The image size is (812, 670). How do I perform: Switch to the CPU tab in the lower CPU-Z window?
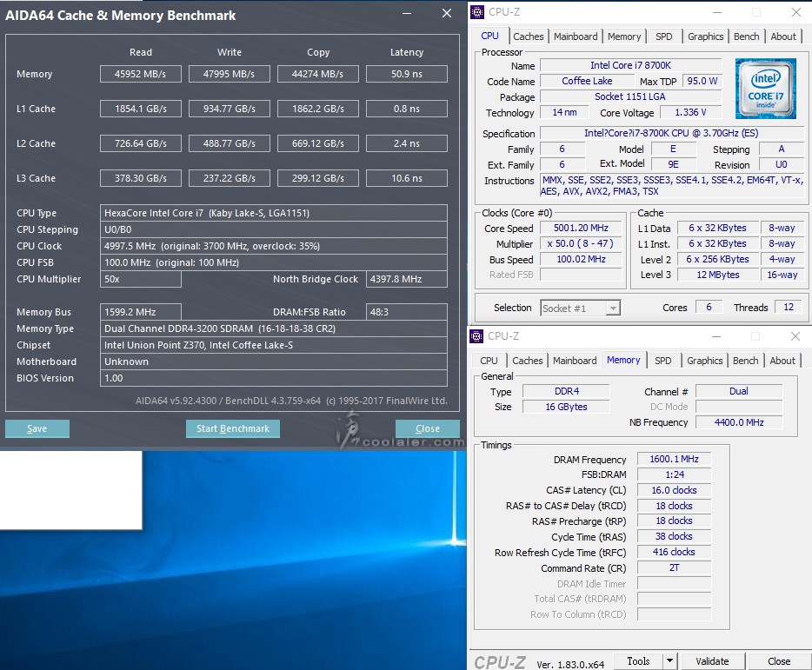(489, 361)
